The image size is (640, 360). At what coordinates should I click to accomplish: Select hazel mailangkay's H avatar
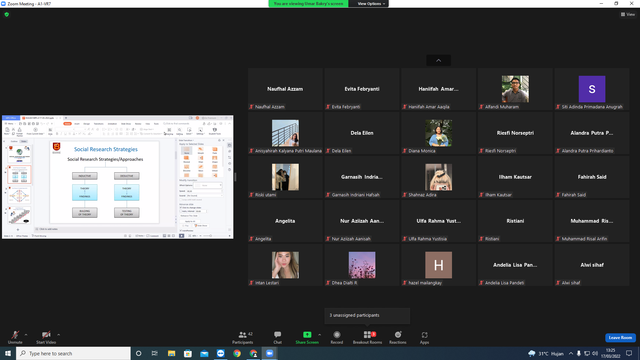tap(438, 265)
